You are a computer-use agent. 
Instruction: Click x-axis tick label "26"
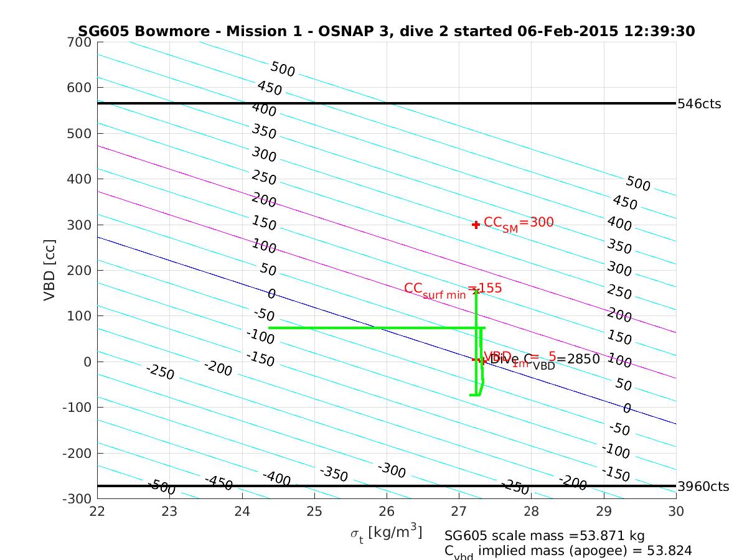point(387,511)
